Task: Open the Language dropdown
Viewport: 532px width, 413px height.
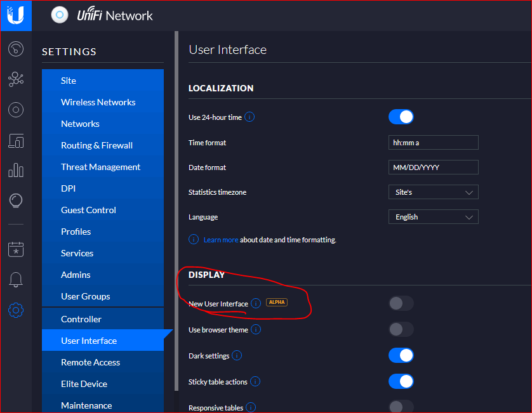Action: tap(433, 217)
